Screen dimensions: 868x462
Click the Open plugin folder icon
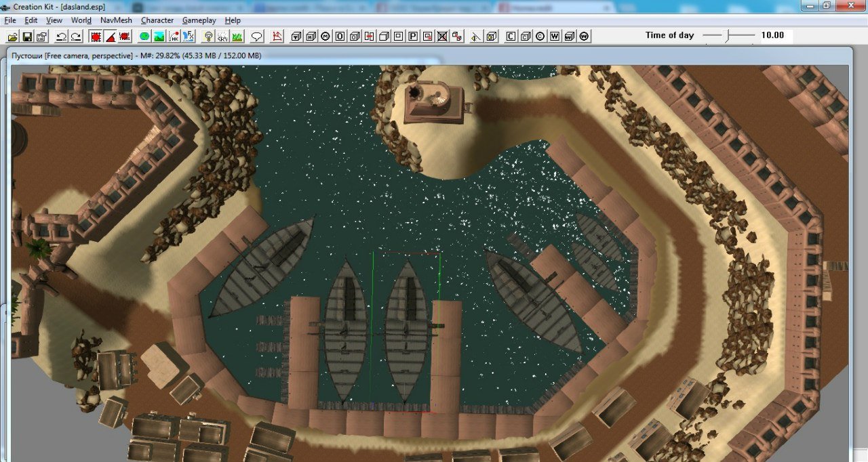click(x=13, y=36)
